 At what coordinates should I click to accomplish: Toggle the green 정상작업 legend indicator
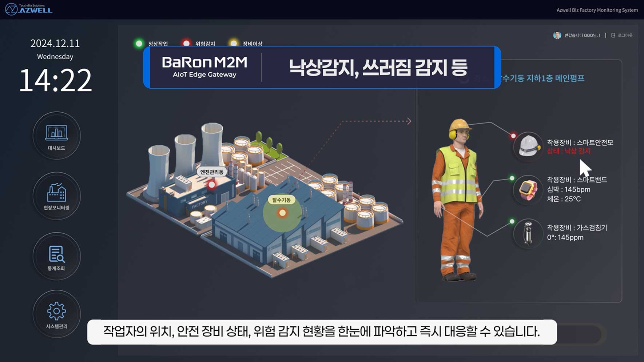pyautogui.click(x=139, y=44)
